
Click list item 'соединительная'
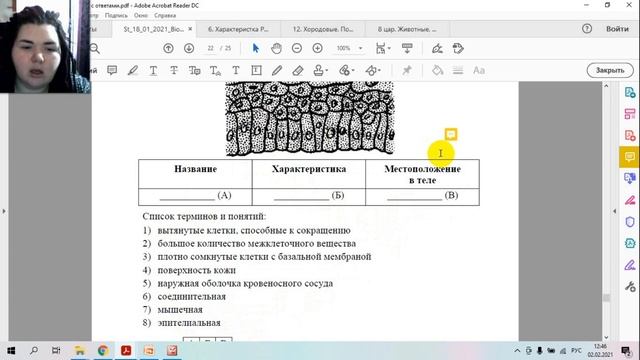tap(191, 296)
